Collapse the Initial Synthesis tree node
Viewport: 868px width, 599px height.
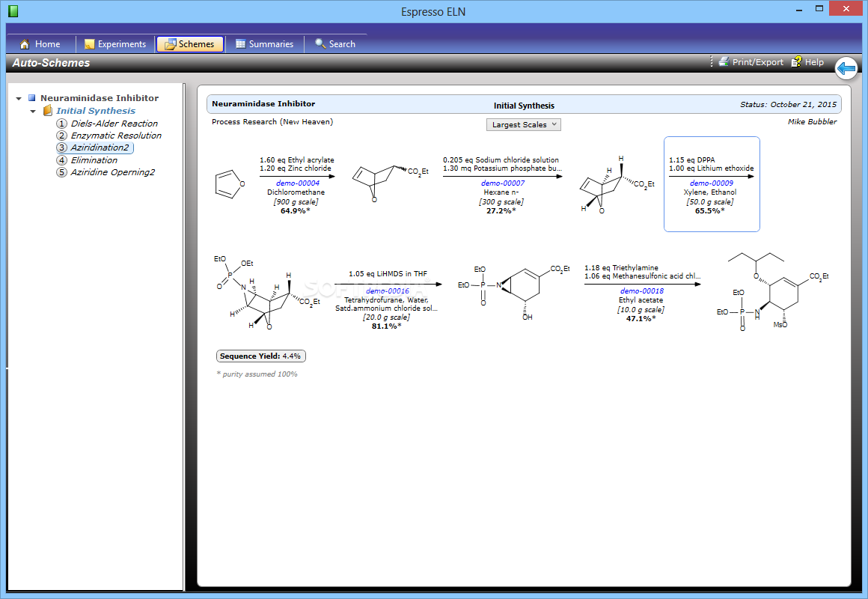(x=33, y=112)
